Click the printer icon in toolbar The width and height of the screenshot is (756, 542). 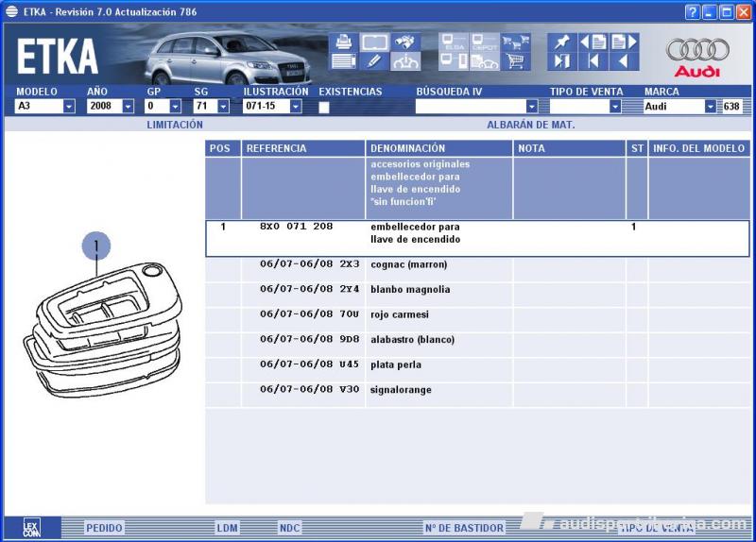(x=344, y=42)
